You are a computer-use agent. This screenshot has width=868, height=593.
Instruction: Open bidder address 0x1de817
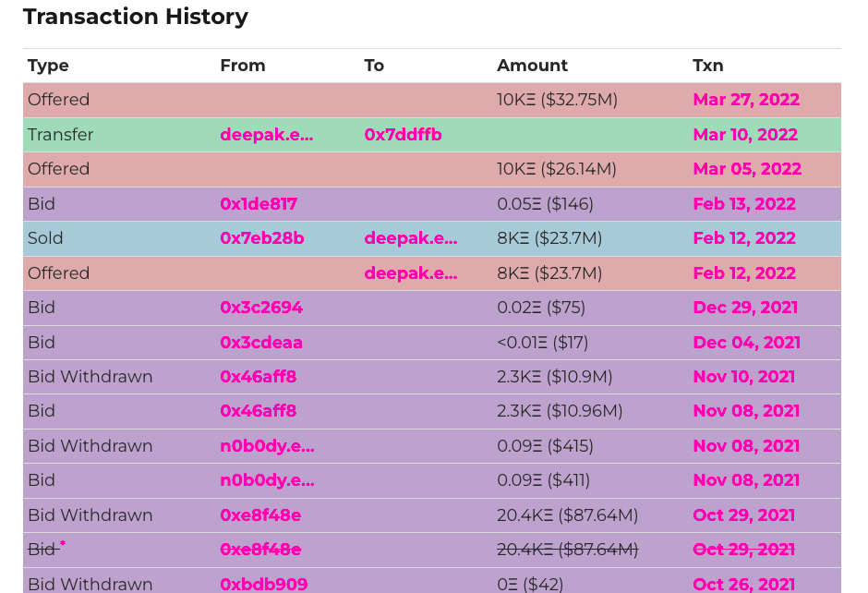pyautogui.click(x=259, y=204)
